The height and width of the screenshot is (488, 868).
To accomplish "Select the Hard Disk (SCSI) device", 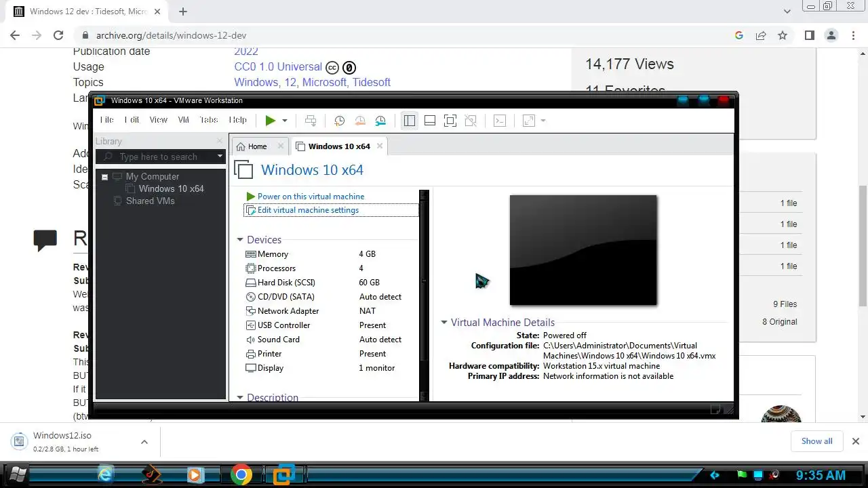I will pyautogui.click(x=332, y=283).
